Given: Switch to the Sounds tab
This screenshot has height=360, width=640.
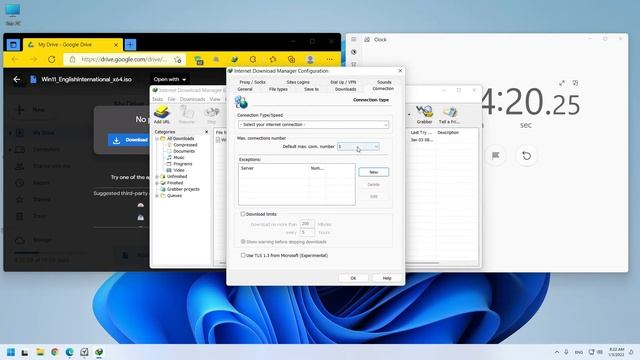Looking at the screenshot, I should point(384,82).
